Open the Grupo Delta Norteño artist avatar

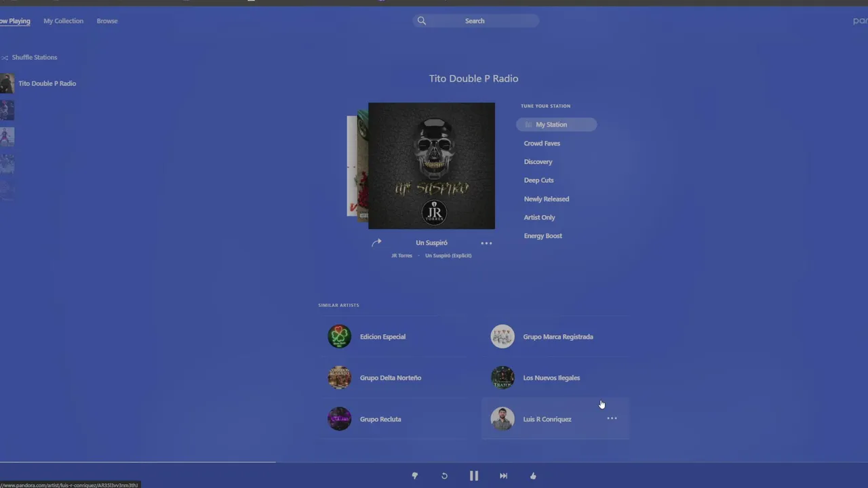pos(340,378)
